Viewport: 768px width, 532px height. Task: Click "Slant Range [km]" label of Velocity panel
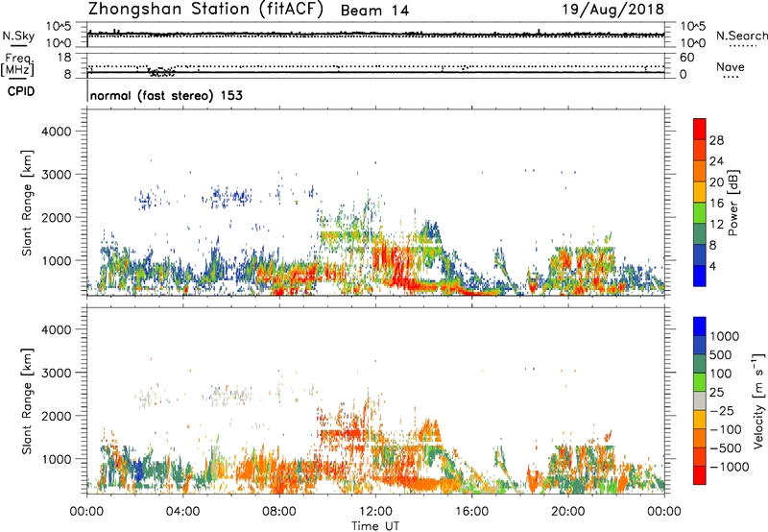27,400
